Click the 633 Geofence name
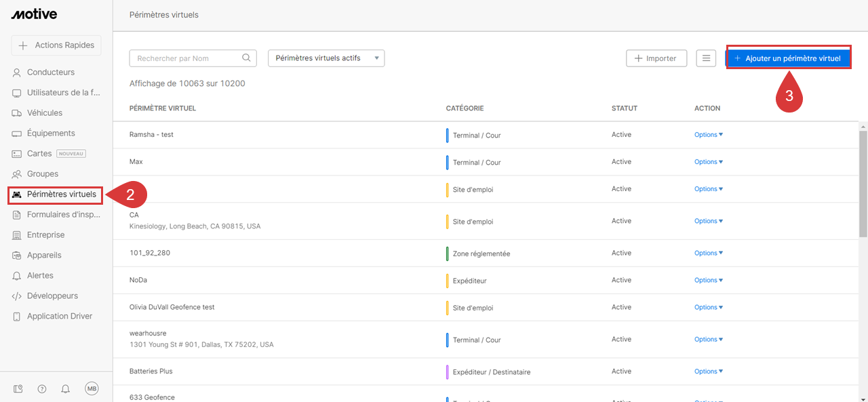 pyautogui.click(x=152, y=397)
